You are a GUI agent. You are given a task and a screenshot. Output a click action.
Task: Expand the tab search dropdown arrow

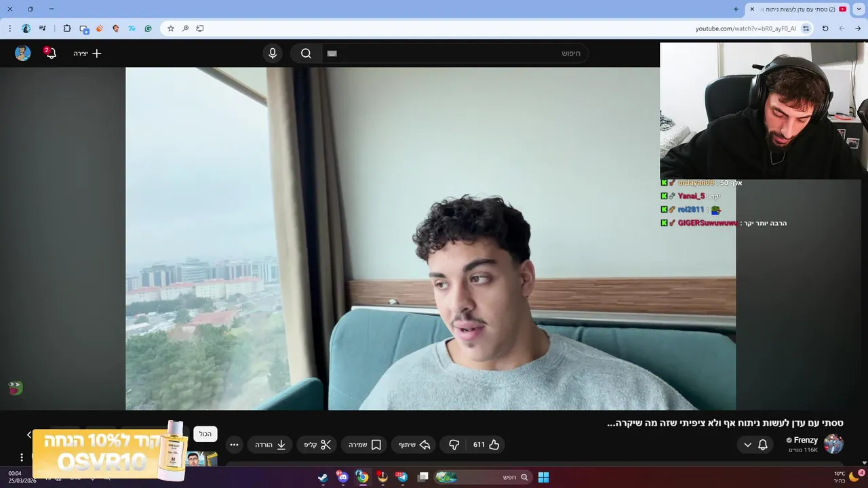tap(859, 9)
